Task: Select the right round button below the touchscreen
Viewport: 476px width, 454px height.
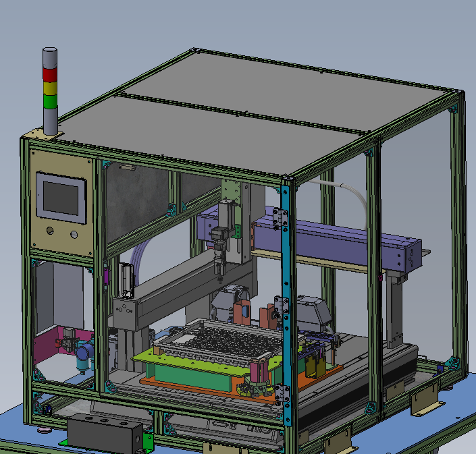Action: coord(74,235)
